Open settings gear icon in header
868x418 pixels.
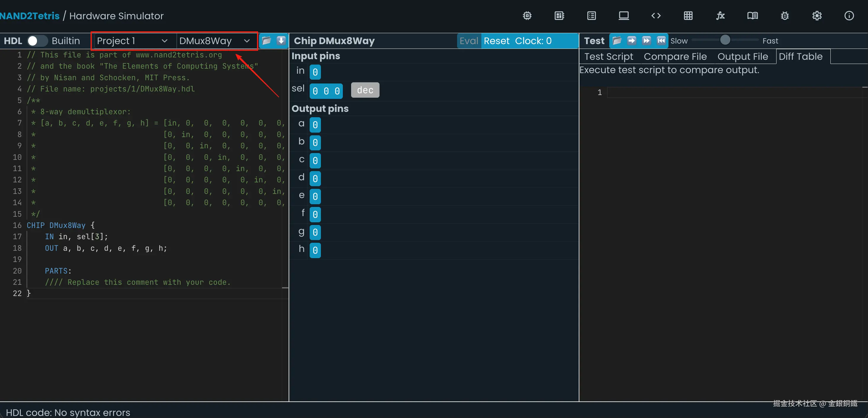tap(817, 16)
